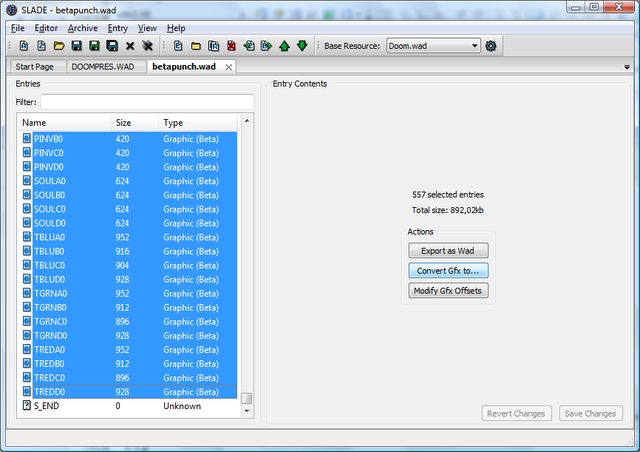Open an archive with the folder icon

click(59, 46)
